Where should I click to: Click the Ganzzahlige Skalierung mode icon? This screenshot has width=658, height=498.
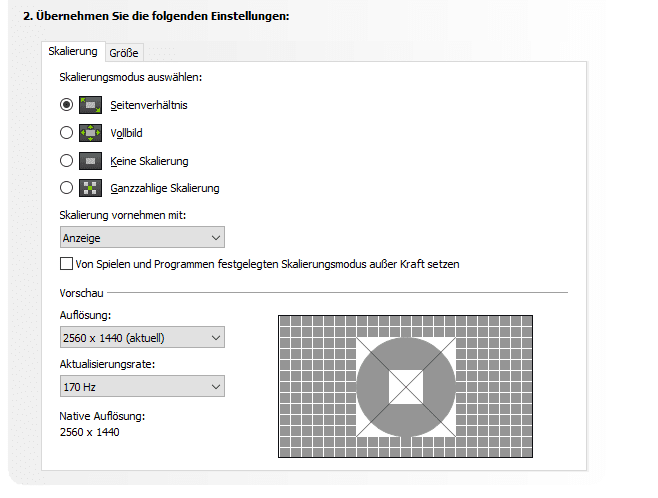coord(90,188)
